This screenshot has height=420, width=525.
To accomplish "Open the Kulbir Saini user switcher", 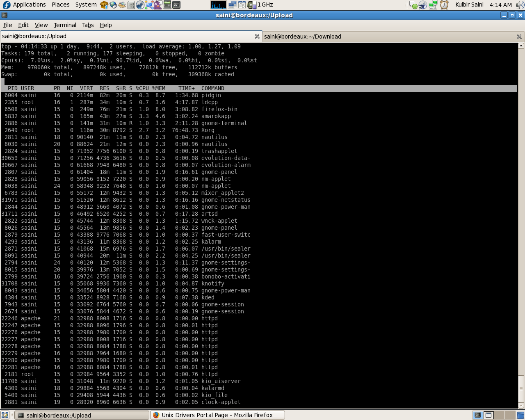I will coord(469,5).
